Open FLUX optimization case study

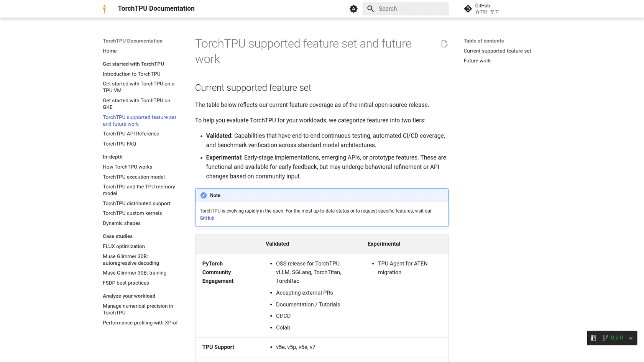point(124,246)
